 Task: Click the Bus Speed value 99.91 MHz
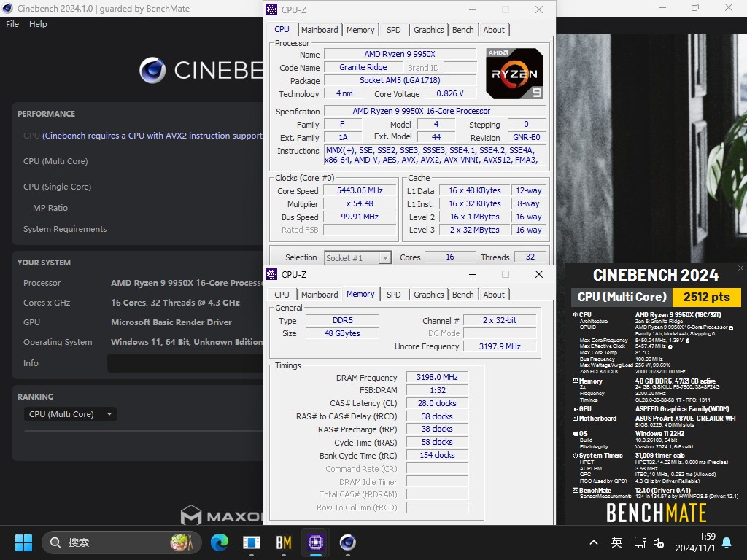(360, 217)
